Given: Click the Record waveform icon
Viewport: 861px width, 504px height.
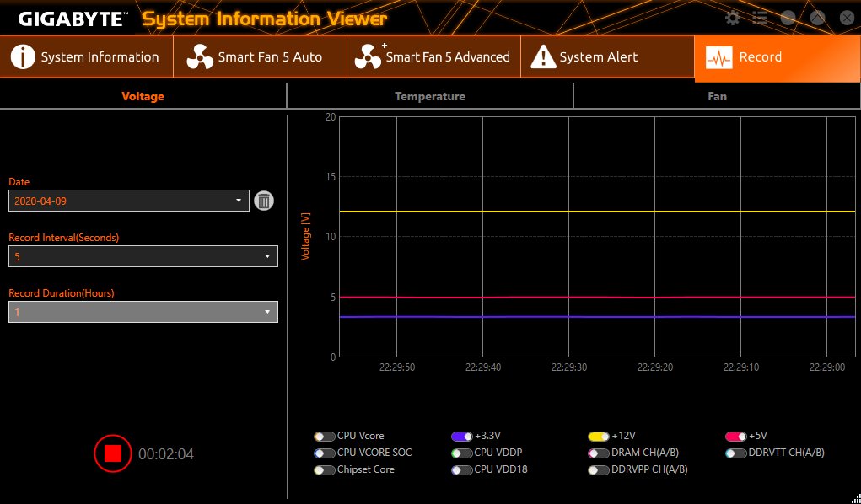Looking at the screenshot, I should 718,57.
